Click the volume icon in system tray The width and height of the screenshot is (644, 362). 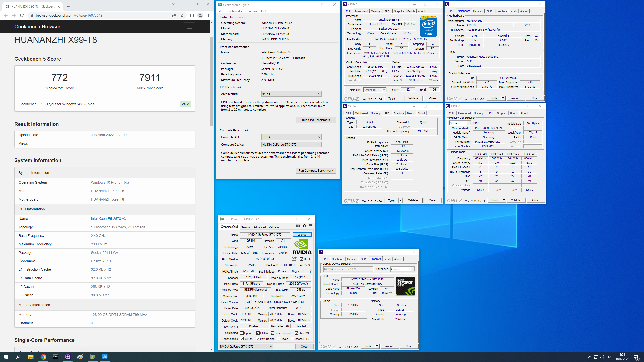click(x=602, y=357)
